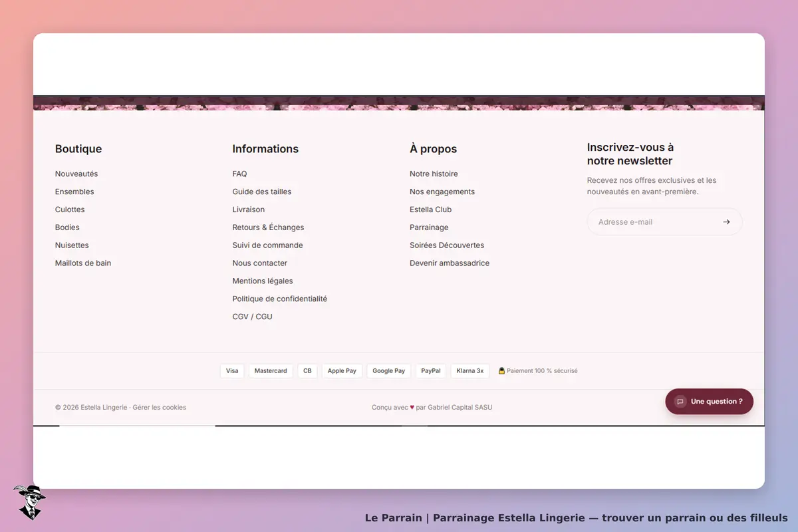Go to Retours & Échanges
Screen dimensions: 798x532
click(x=268, y=227)
